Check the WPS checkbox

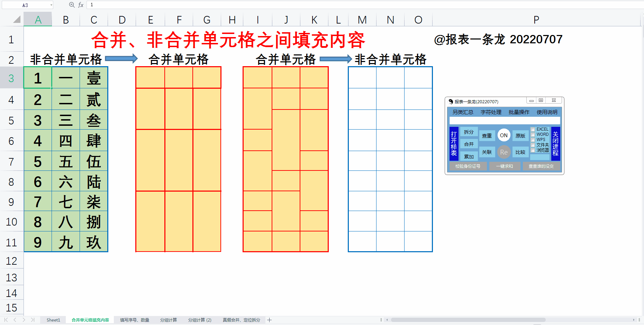coord(533,140)
